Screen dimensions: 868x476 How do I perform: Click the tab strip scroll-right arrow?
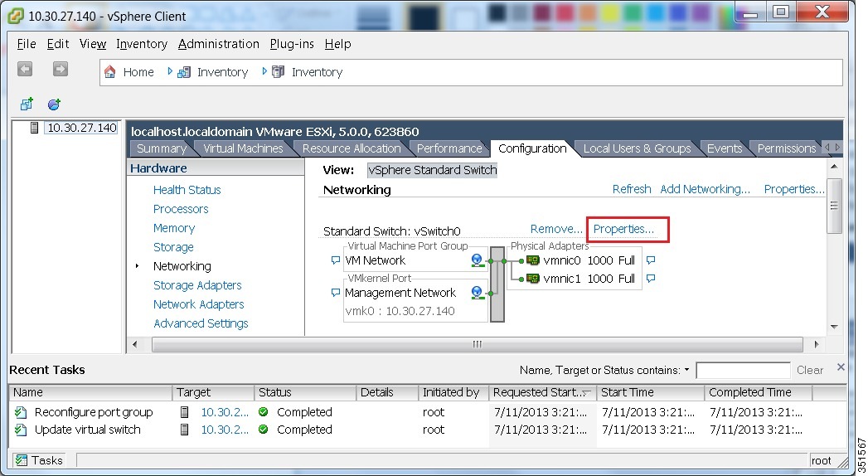(837, 148)
